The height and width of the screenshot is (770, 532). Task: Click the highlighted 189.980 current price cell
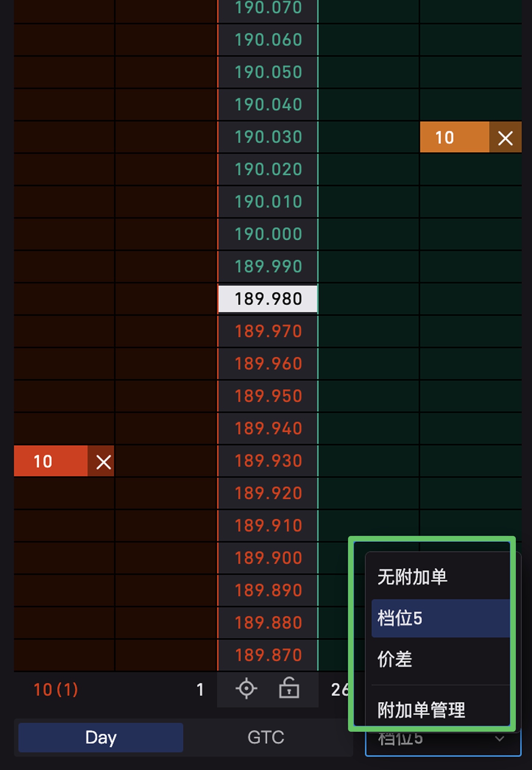coord(268,299)
